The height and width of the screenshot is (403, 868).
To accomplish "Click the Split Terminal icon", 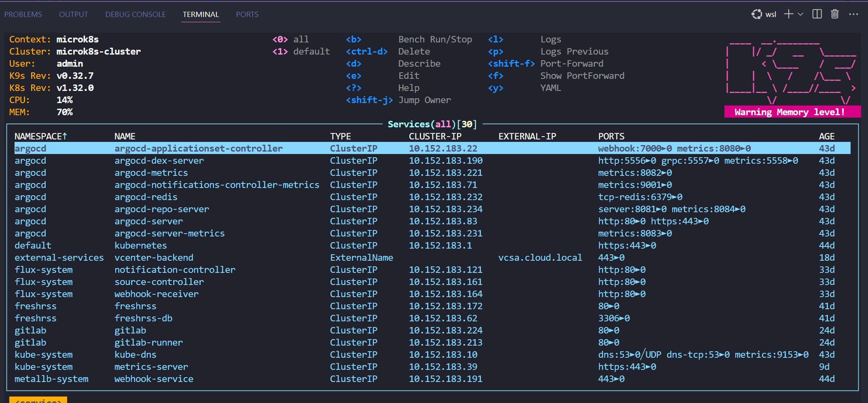I will pos(817,14).
